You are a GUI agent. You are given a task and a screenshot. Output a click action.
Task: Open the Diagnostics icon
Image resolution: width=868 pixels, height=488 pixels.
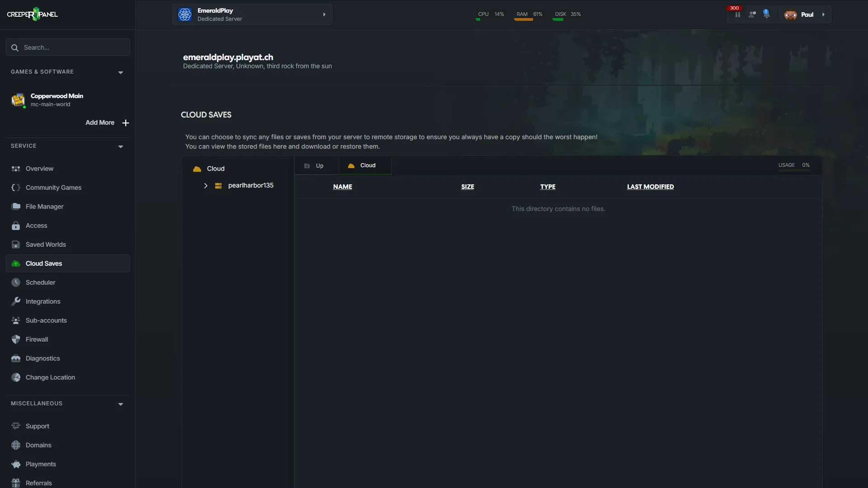16,358
